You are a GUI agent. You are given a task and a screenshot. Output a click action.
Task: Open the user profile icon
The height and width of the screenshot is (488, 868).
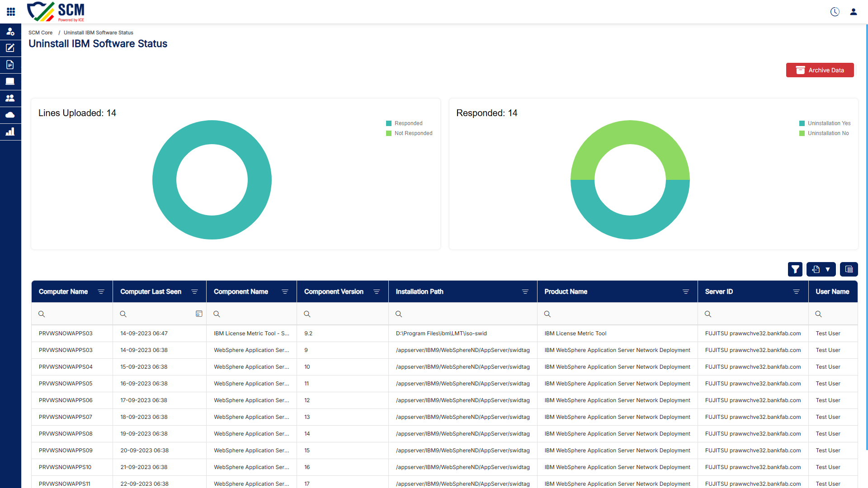click(x=854, y=12)
